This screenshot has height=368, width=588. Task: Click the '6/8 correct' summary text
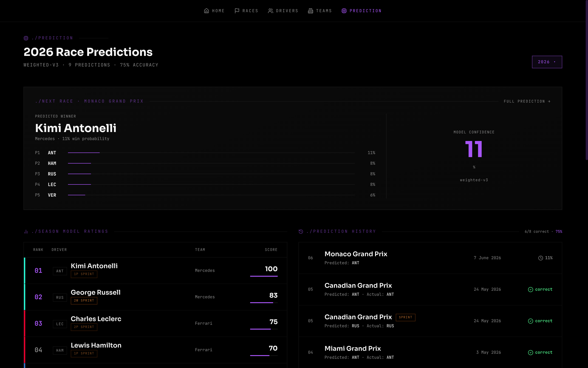click(537, 231)
